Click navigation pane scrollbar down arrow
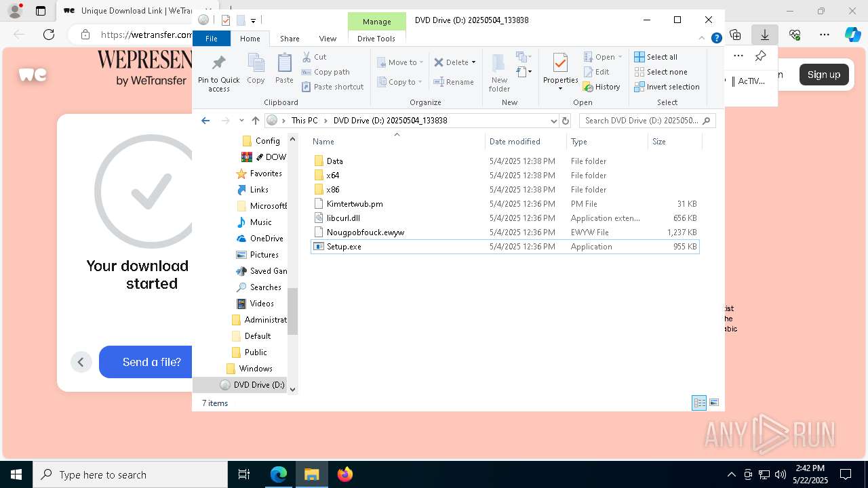The image size is (868, 488). click(x=293, y=389)
